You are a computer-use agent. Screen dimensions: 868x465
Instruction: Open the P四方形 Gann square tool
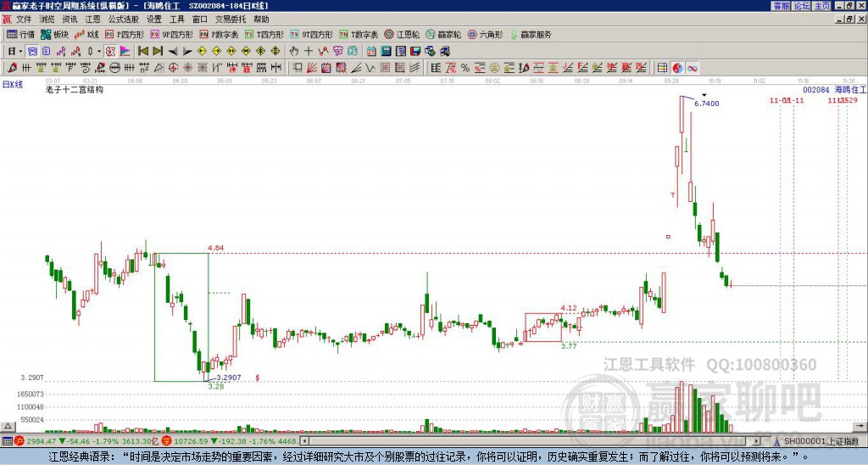125,34
